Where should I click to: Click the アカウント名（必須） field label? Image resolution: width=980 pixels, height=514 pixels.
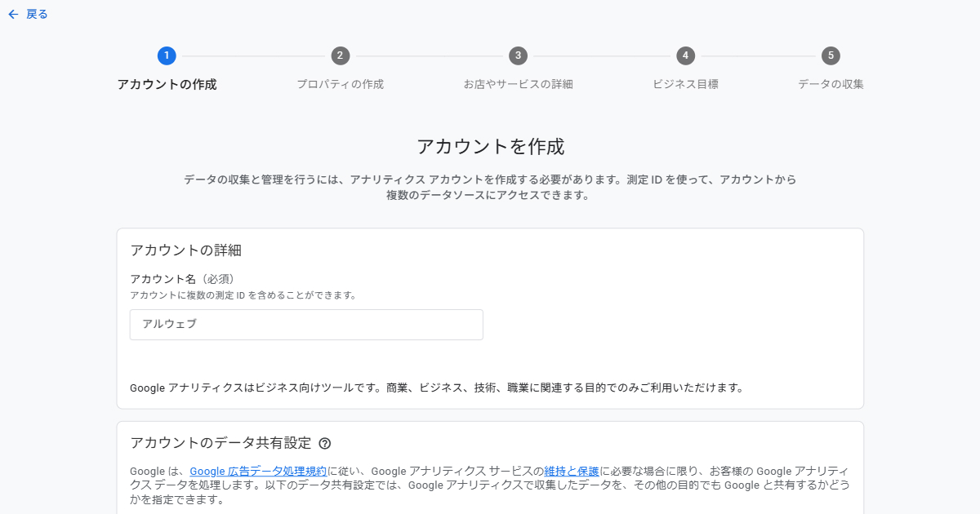[188, 278]
